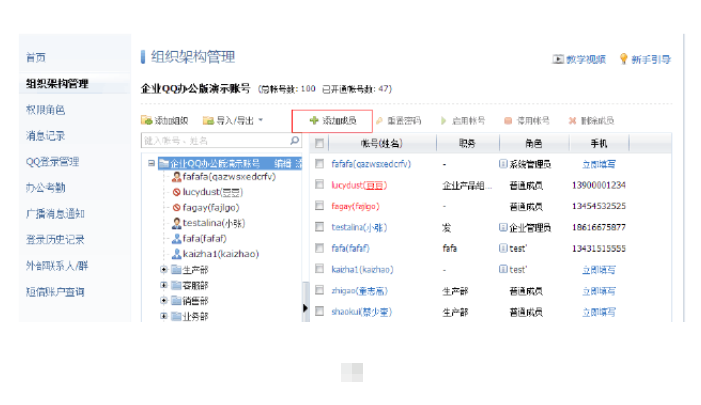Expand the 生产部 tree node
This screenshot has width=701, height=405.
pos(164,269)
